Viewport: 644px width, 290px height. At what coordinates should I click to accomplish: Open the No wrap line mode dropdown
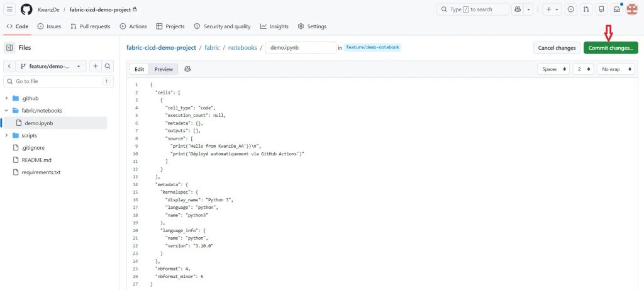[616, 69]
